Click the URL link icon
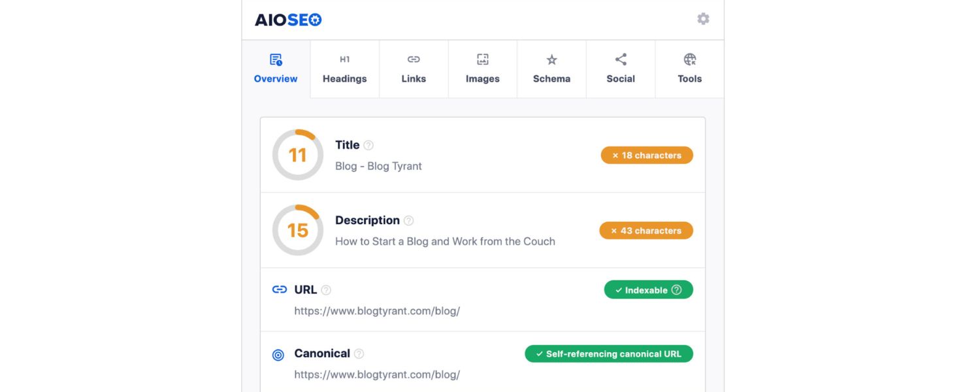The height and width of the screenshot is (392, 980). click(279, 289)
